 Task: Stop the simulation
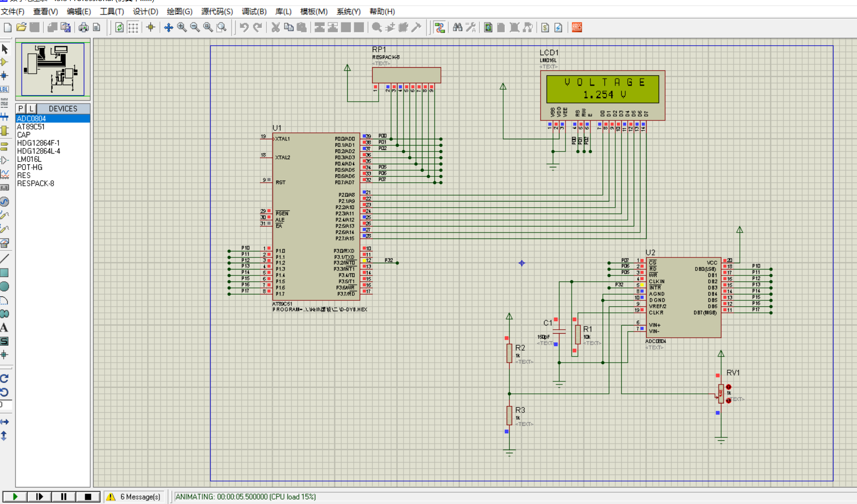coord(88,497)
